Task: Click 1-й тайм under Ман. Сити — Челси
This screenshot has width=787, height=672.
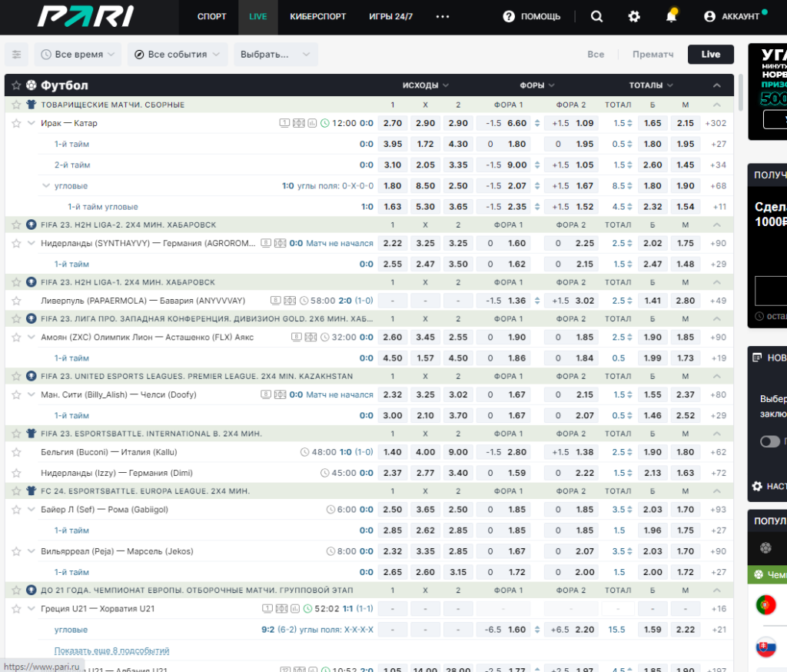Action: [x=71, y=416]
